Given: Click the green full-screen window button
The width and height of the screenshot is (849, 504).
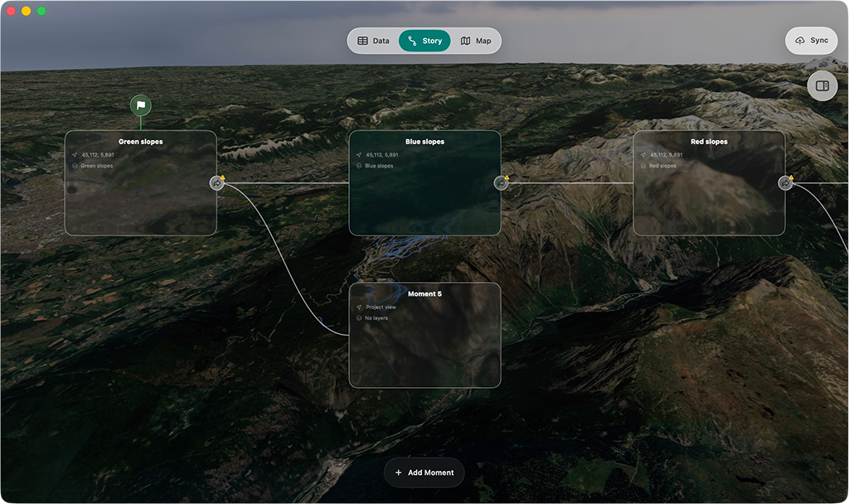Looking at the screenshot, I should (41, 11).
